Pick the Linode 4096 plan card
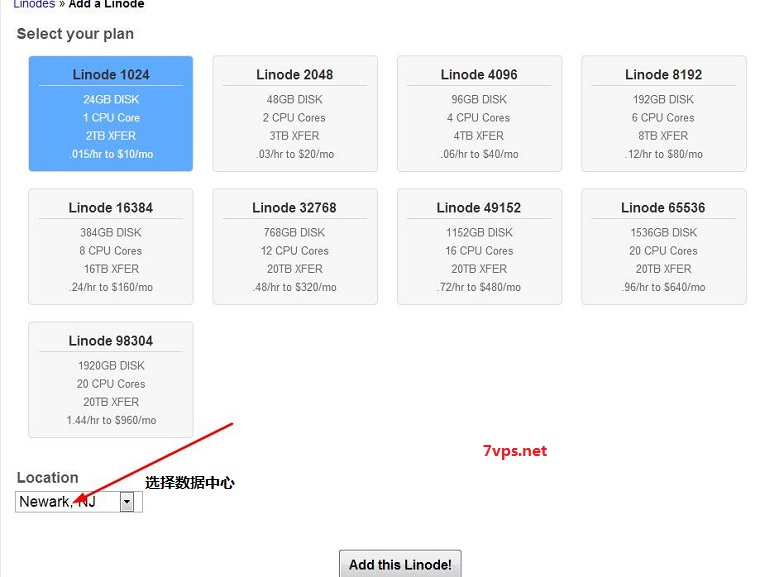The width and height of the screenshot is (760, 577). (x=479, y=113)
